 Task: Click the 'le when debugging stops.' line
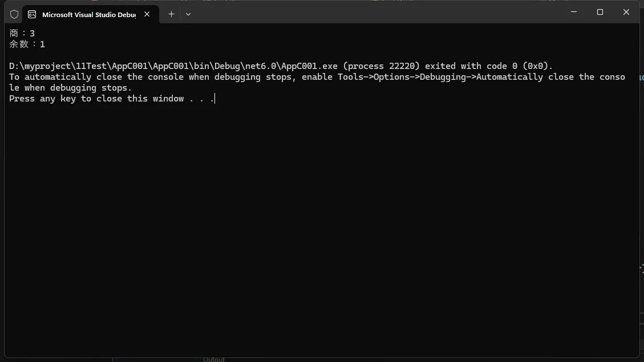tap(70, 88)
